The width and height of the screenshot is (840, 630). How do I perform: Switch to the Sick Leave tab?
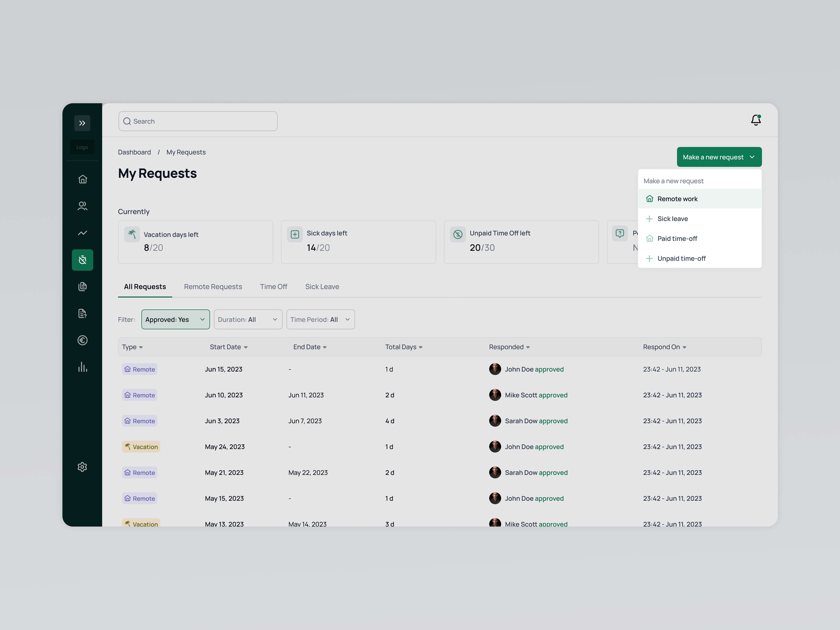322,287
